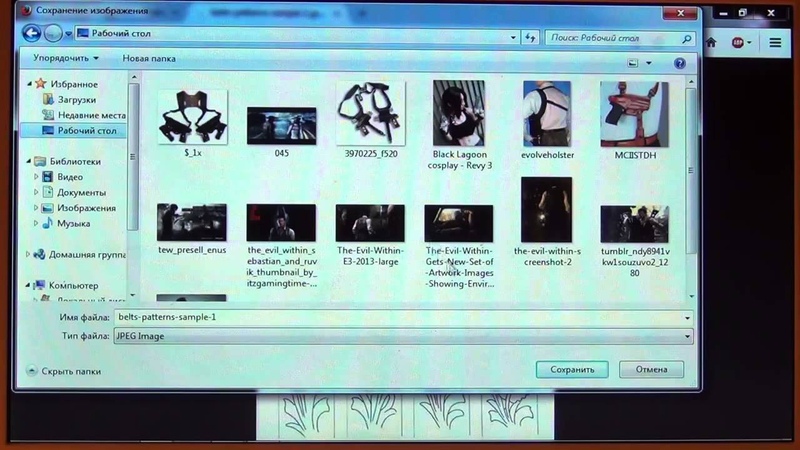
Task: Open the recent locations dropdown arrow
Action: click(68, 34)
